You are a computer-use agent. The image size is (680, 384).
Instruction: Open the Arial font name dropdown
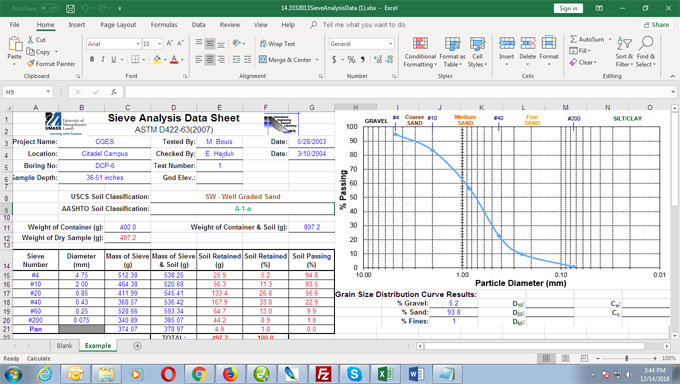tap(138, 44)
